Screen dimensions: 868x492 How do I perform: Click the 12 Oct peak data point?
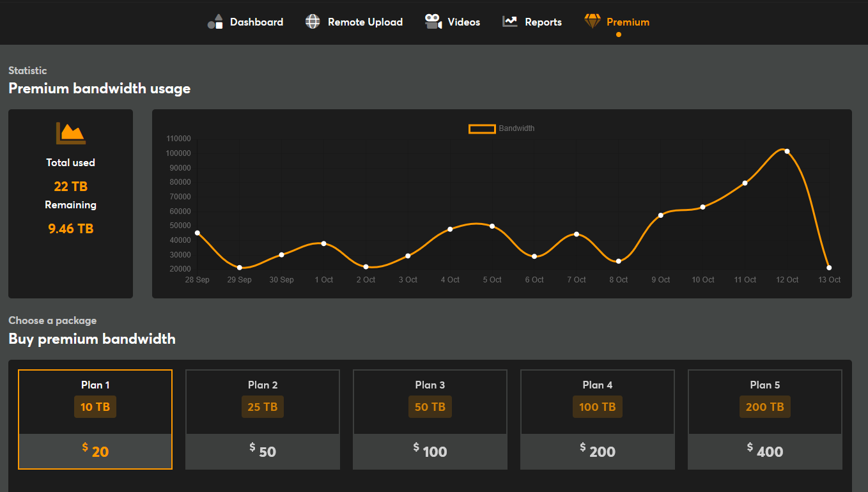[x=787, y=151]
